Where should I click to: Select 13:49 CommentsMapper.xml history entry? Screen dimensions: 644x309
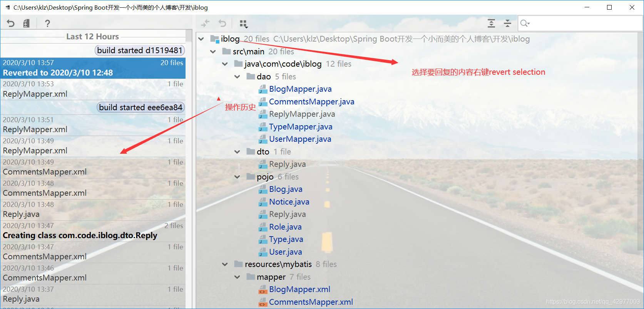click(x=93, y=168)
